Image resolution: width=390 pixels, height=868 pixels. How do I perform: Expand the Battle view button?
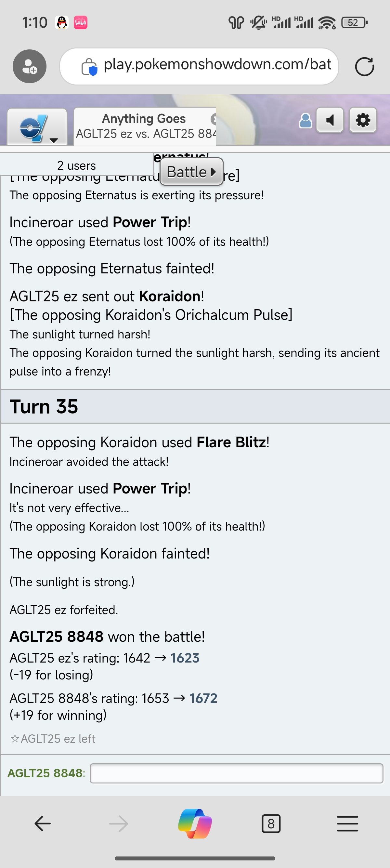pyautogui.click(x=191, y=172)
